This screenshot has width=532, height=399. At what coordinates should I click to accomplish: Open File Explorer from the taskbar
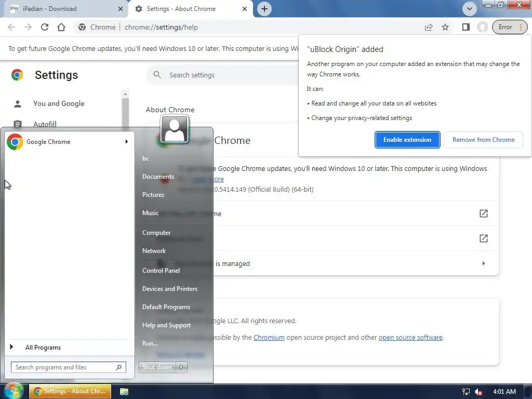click(124, 392)
